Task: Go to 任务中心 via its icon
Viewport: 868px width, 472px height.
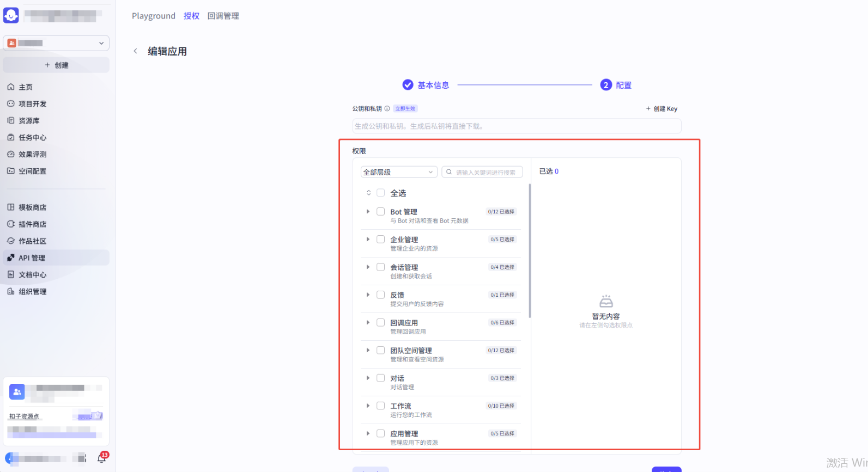Action: pos(11,138)
